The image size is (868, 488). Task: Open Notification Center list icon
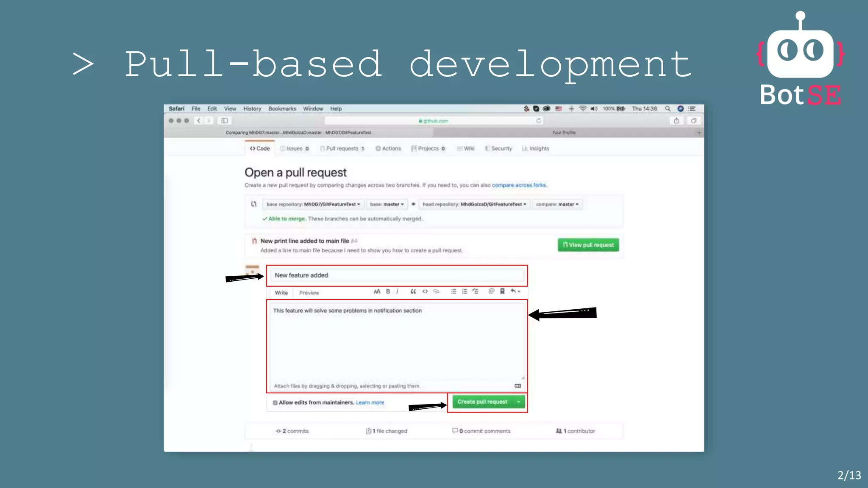click(x=692, y=109)
